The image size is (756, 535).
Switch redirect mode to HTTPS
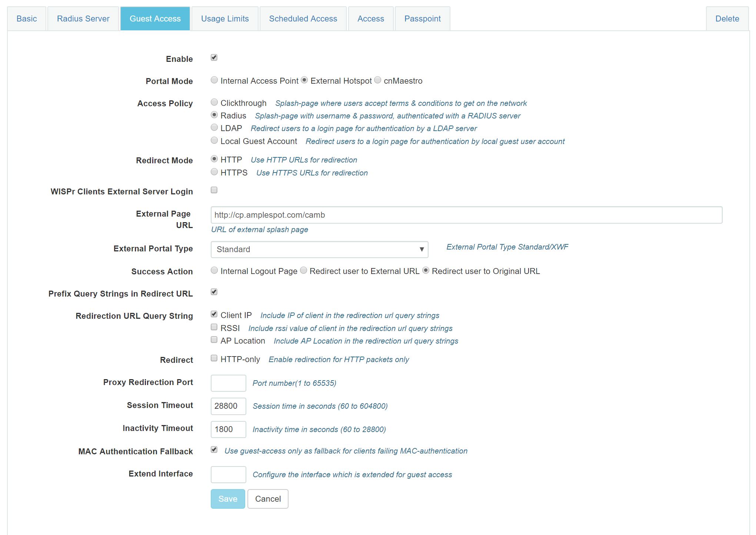pos(214,172)
